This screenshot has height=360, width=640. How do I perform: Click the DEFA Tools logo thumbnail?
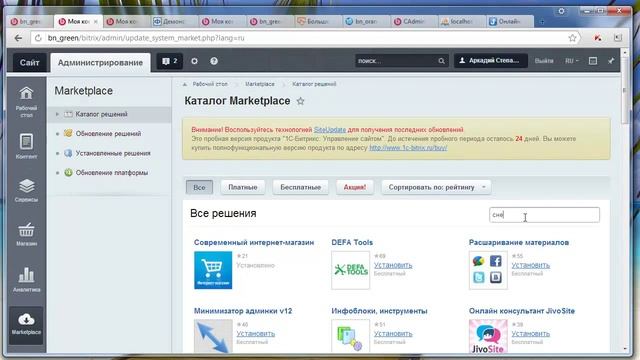(351, 270)
